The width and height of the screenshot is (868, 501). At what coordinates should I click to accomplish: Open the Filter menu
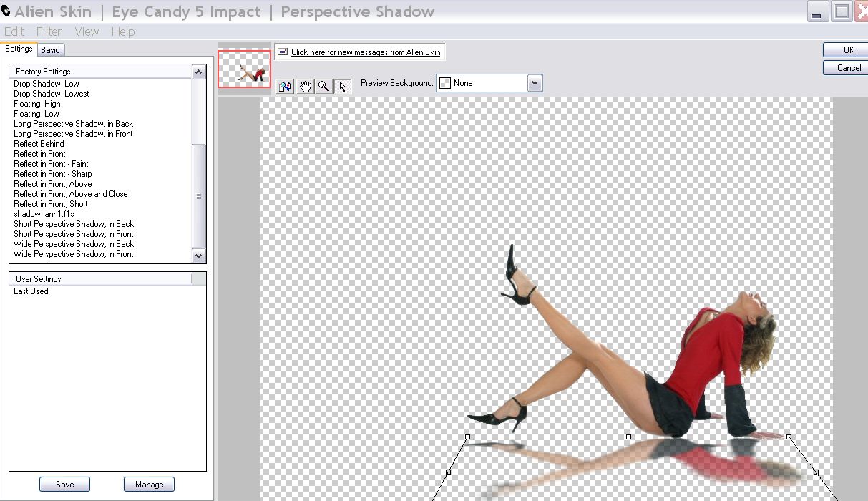click(49, 31)
